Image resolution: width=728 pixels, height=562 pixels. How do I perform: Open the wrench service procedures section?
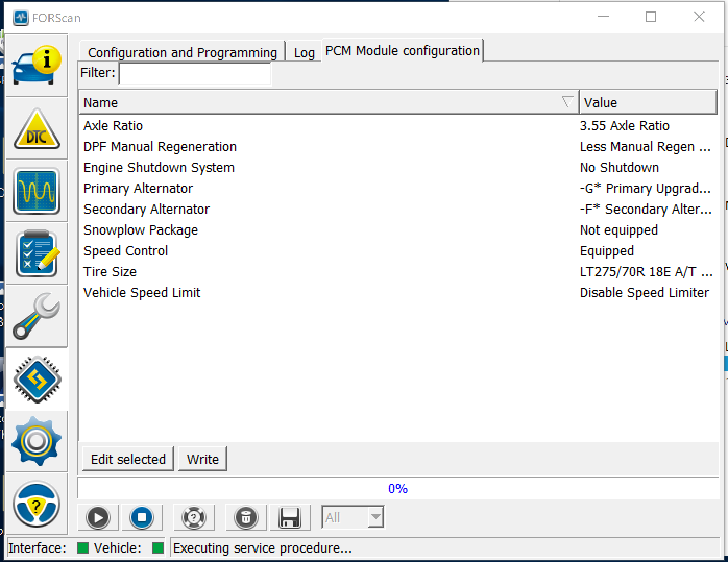(37, 316)
